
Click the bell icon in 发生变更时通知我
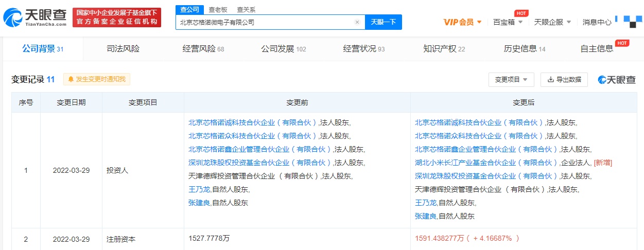pyautogui.click(x=71, y=79)
